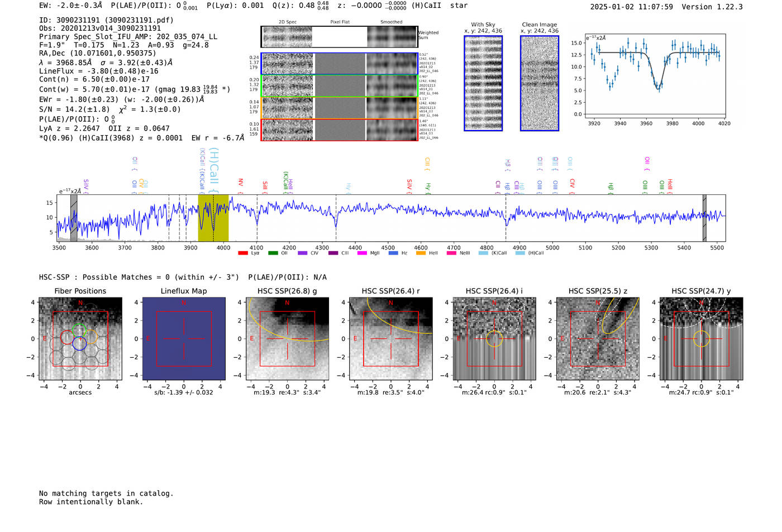Click the blue fiber circle in Fiber Positions
The height and width of the screenshot is (532, 782).
click(x=79, y=344)
